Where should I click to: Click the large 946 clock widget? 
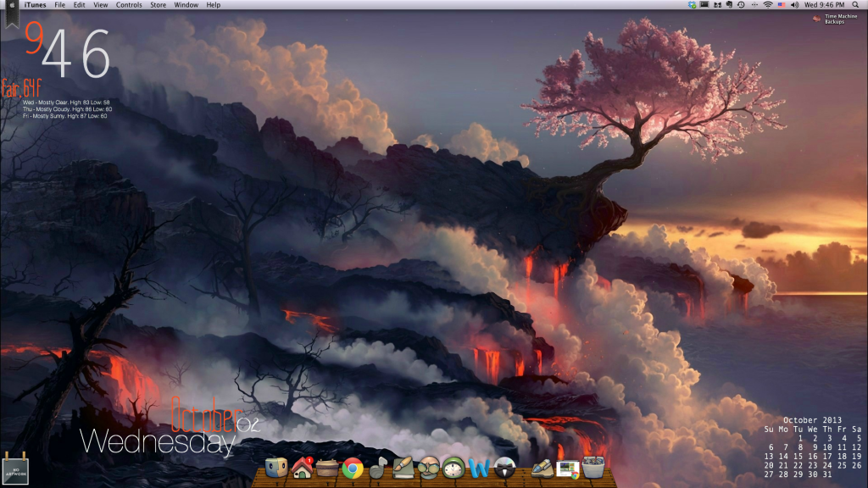tap(68, 52)
